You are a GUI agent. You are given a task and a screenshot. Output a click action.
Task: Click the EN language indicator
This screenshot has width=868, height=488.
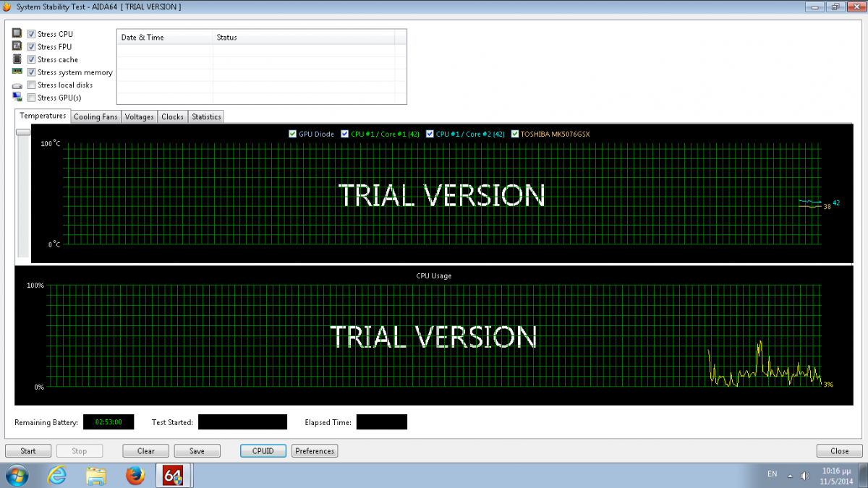click(773, 474)
